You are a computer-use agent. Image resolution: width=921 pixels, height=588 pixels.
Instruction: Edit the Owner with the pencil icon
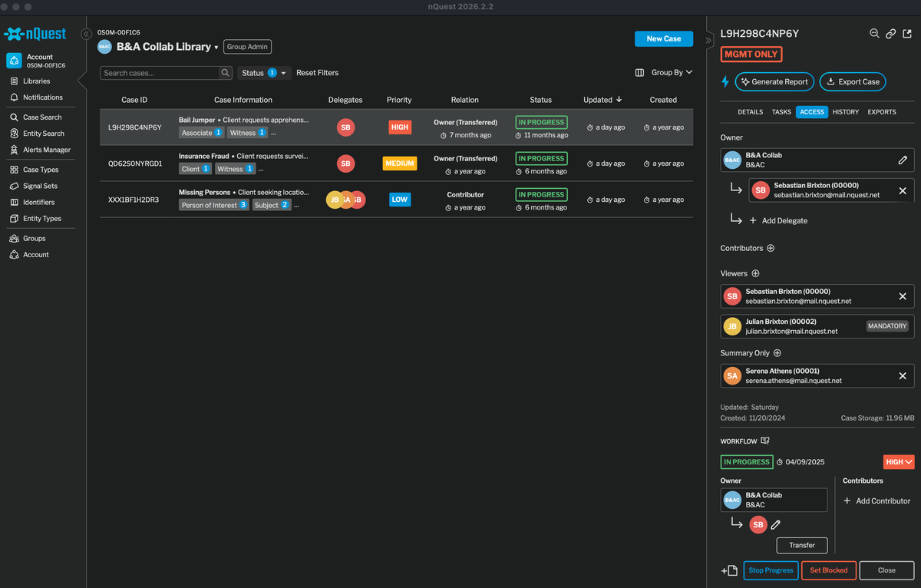pos(904,160)
